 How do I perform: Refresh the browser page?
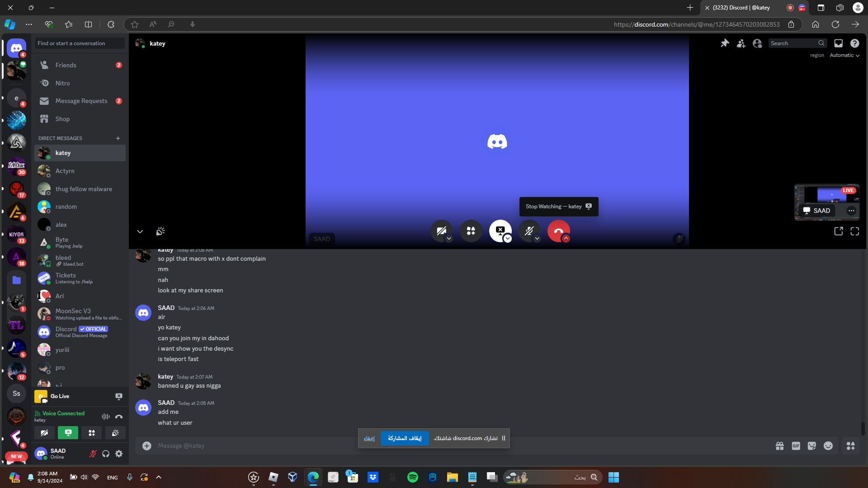click(x=835, y=24)
